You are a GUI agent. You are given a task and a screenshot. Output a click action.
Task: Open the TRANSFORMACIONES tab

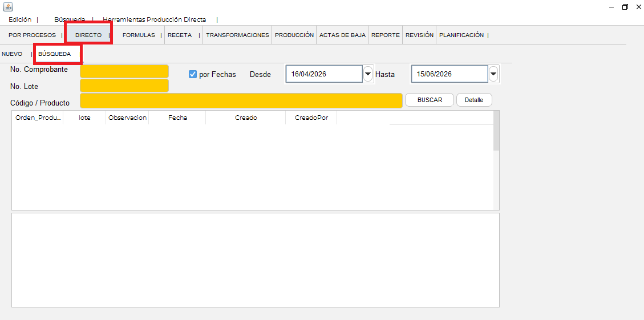tap(237, 35)
